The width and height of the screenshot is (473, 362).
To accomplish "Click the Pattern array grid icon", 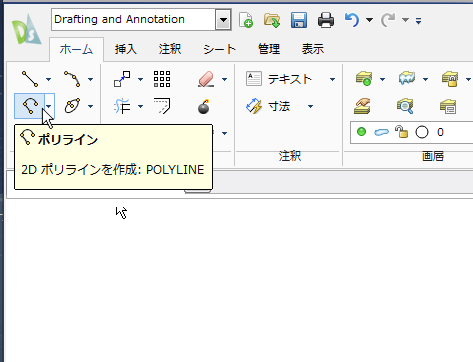I will pos(162,79).
